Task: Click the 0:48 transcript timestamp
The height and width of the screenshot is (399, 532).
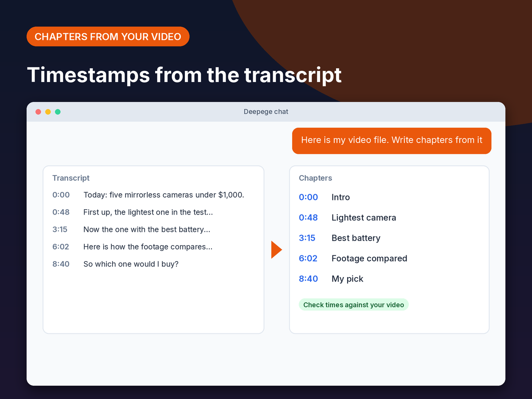Action: pos(61,212)
